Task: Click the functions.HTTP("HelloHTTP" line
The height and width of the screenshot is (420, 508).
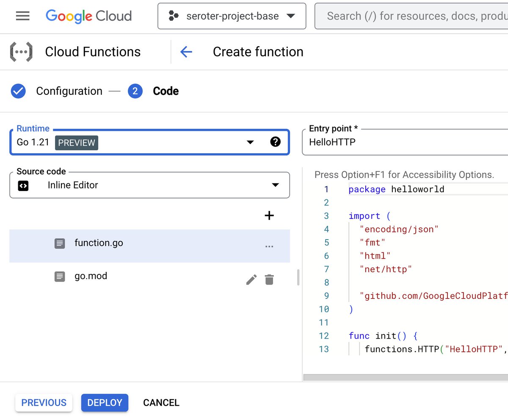Action: point(436,349)
